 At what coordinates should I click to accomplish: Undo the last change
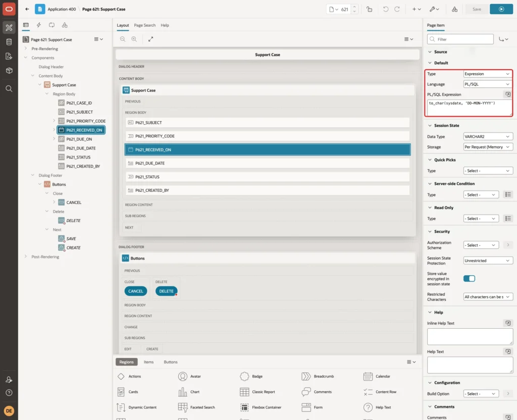point(385,9)
